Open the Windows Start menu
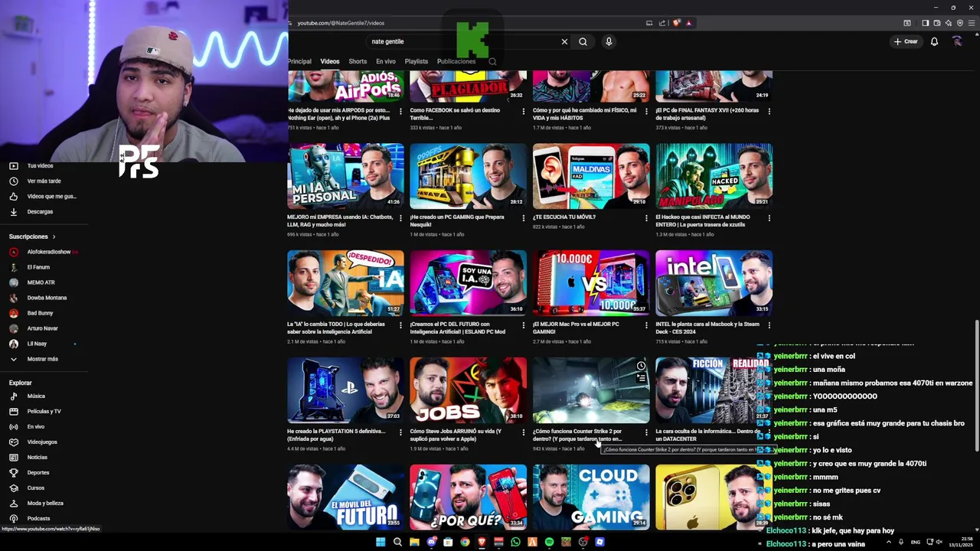The image size is (980, 551). [x=381, y=543]
